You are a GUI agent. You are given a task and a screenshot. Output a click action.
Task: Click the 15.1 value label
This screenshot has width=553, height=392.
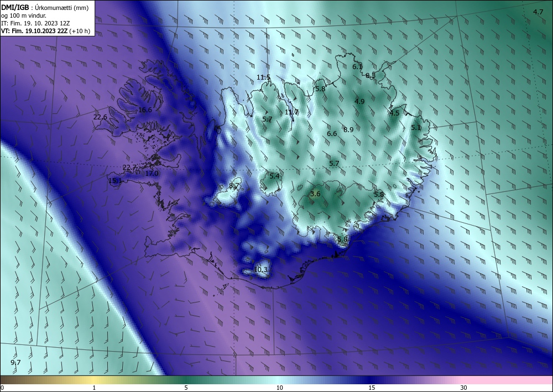pyautogui.click(x=115, y=181)
